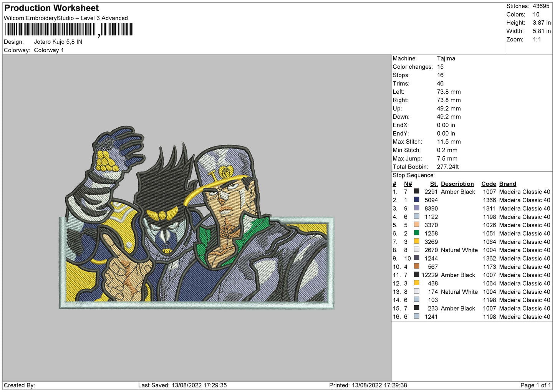Click the machine value 'Tajima'
The width and height of the screenshot is (555, 392).
click(446, 58)
